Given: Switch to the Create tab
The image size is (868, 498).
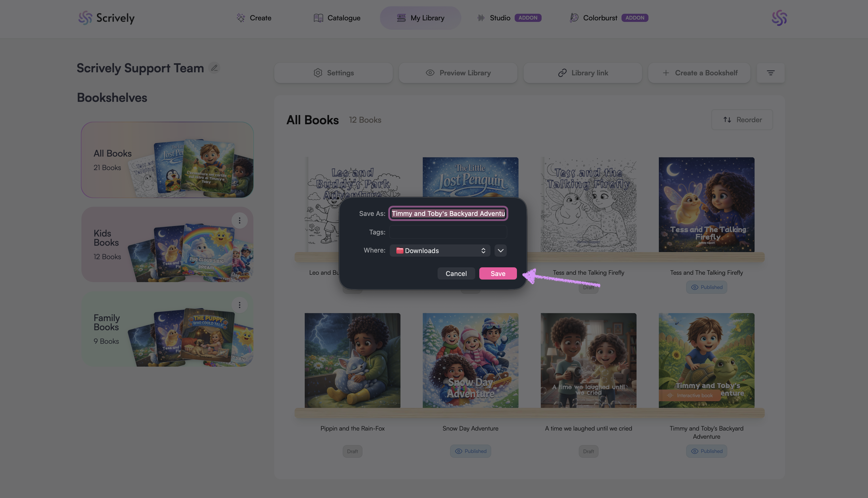Looking at the screenshot, I should (254, 18).
